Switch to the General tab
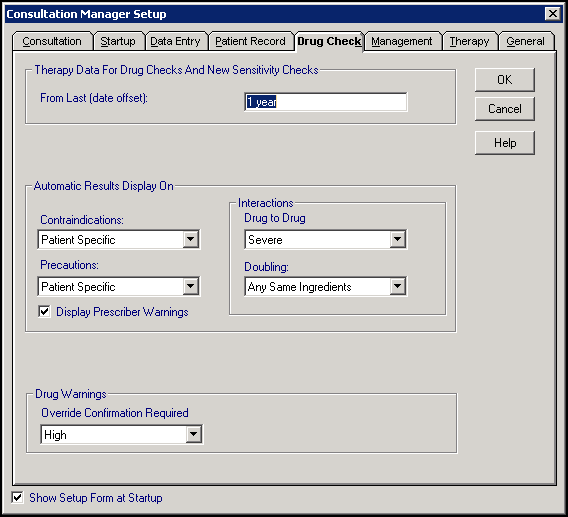 coord(525,41)
